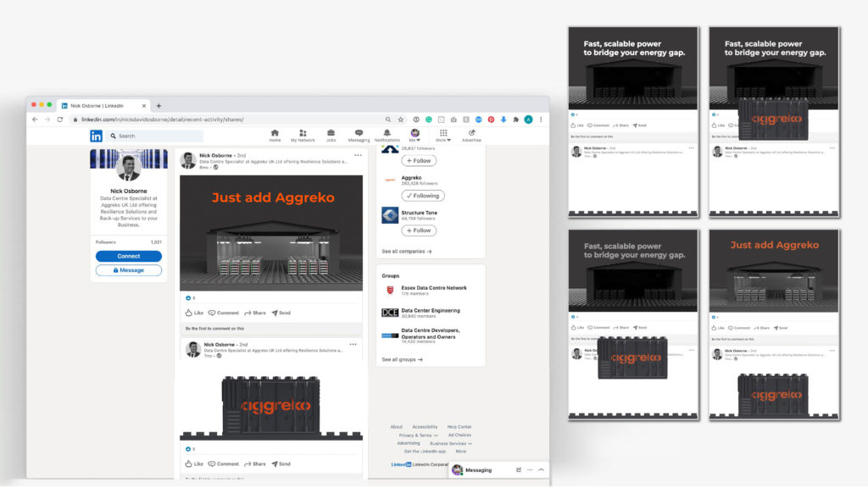Click the Get the LinkedIn app link
The width and height of the screenshot is (868, 488).
click(425, 452)
